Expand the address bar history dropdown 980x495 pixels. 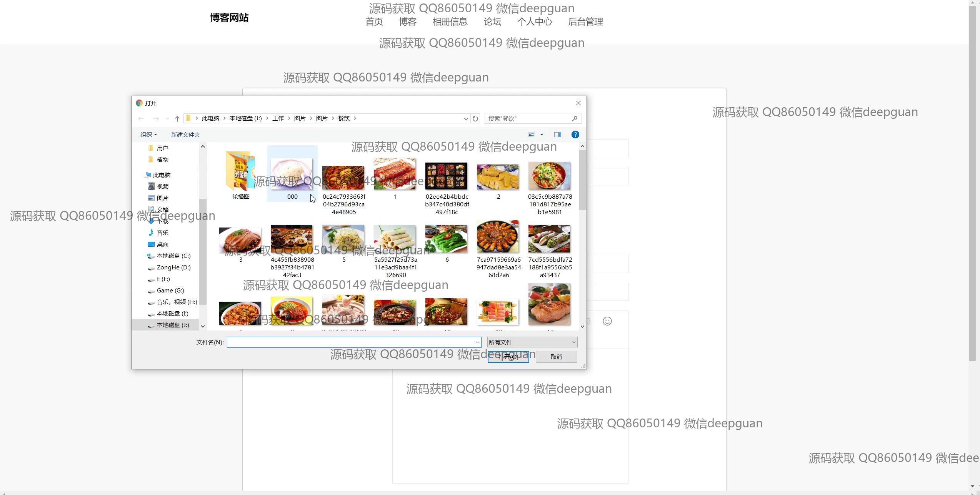pyautogui.click(x=466, y=118)
